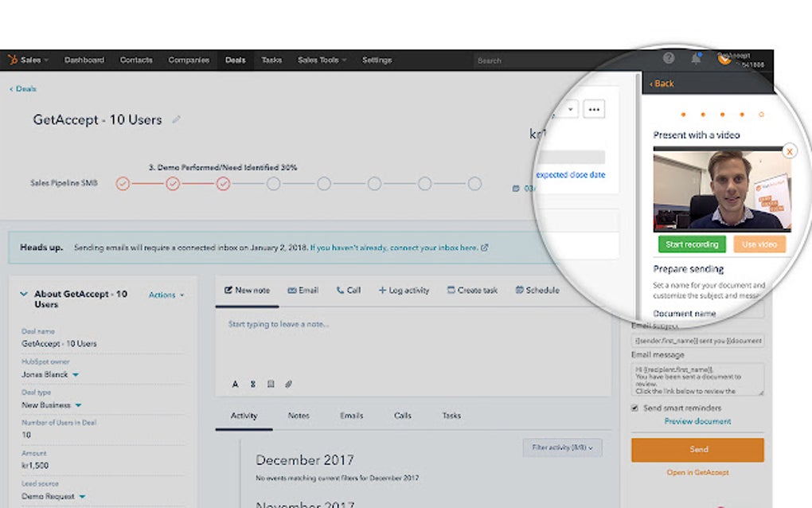
Task: Open the notifications bell
Action: [696, 58]
